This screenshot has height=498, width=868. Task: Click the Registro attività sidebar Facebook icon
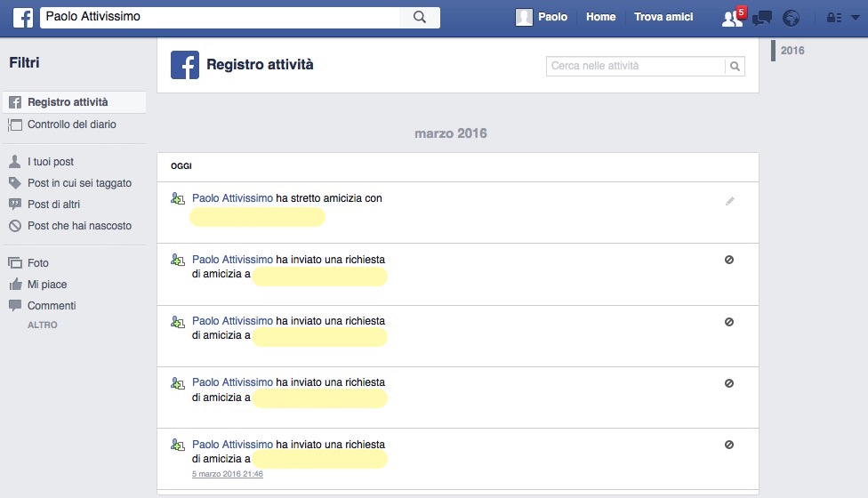pos(15,102)
